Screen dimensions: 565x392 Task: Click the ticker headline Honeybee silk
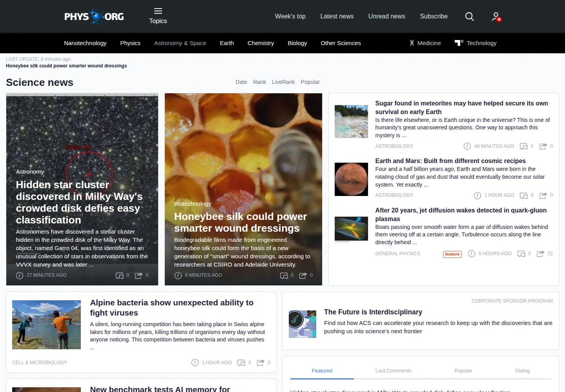click(x=66, y=66)
